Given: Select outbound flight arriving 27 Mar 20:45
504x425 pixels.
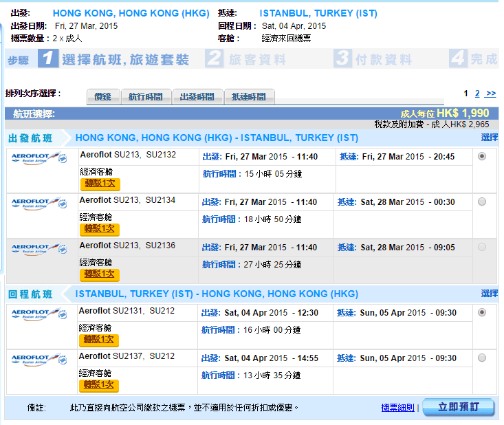Looking at the screenshot, I should (481, 157).
